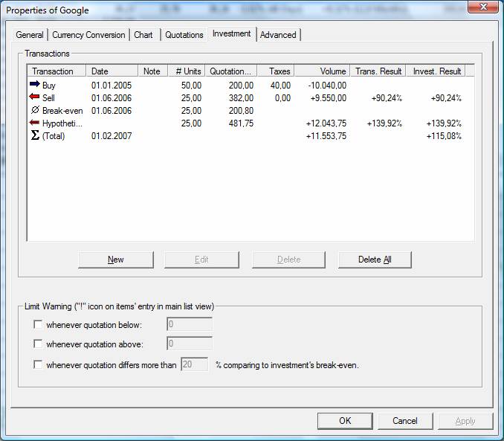
Task: Click the units value 50,00
Action: 191,86
